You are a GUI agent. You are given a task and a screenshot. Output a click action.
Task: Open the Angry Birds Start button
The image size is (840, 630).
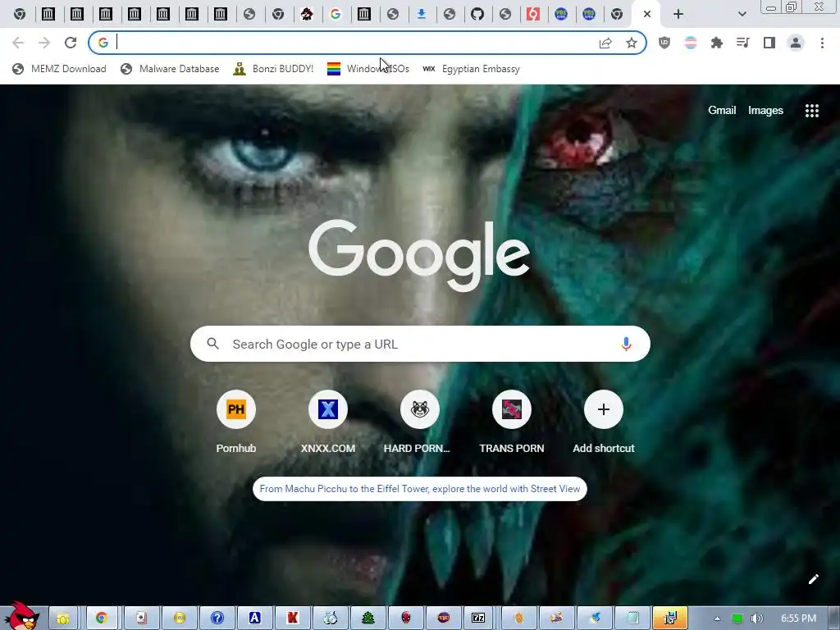point(21,616)
